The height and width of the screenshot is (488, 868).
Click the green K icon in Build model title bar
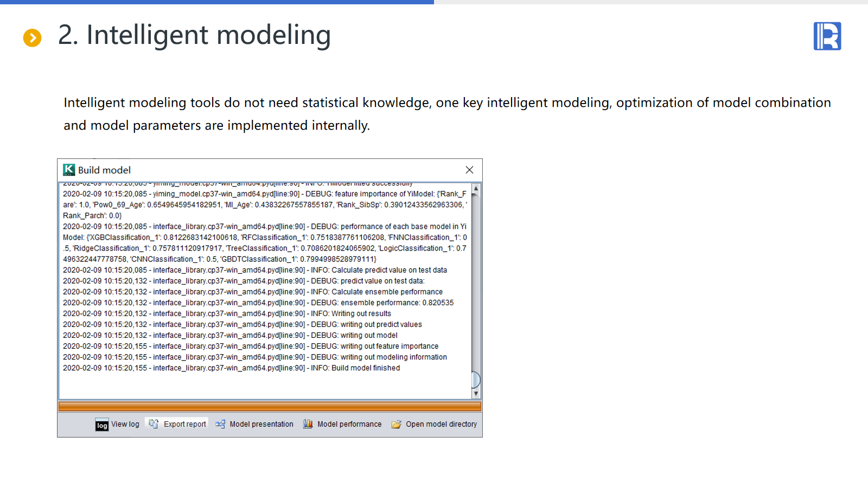click(69, 170)
